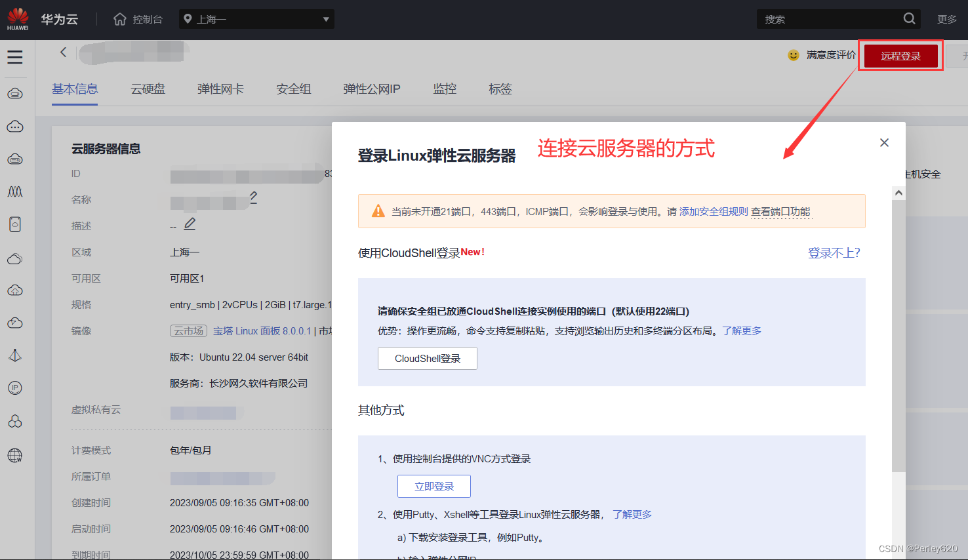Switch to the 标签 tab
The height and width of the screenshot is (560, 968).
tap(500, 89)
